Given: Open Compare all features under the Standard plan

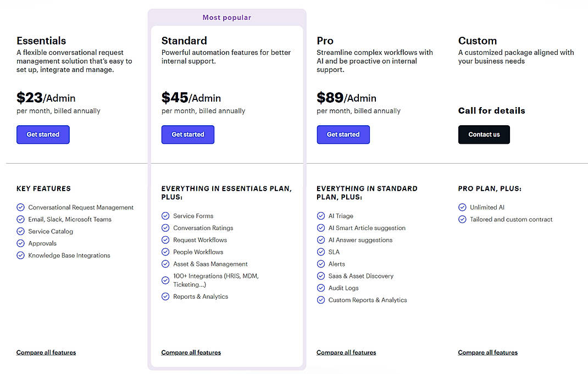Looking at the screenshot, I should tap(191, 352).
